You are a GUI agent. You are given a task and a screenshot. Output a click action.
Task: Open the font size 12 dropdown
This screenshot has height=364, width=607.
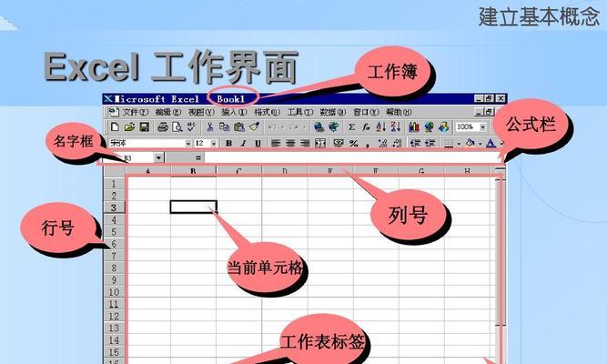click(x=214, y=143)
